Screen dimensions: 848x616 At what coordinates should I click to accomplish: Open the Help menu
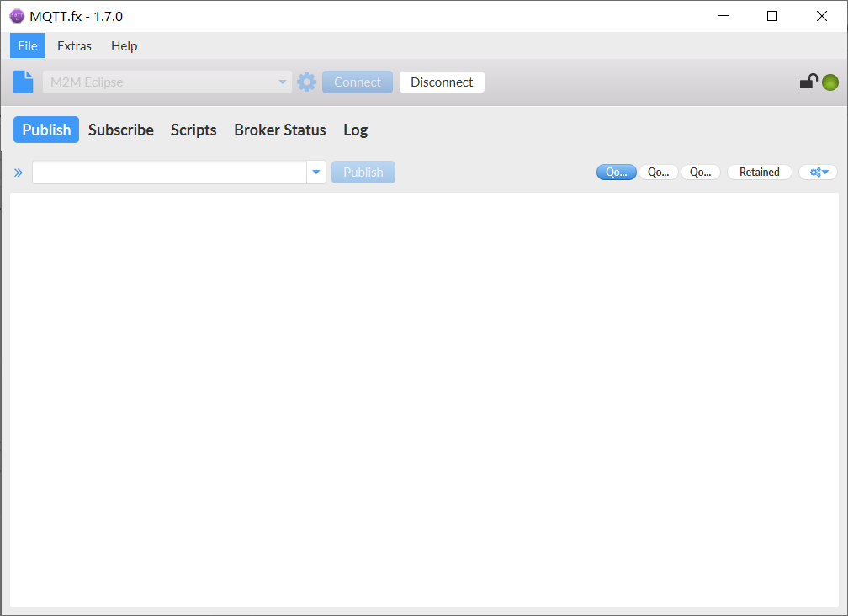click(x=124, y=46)
